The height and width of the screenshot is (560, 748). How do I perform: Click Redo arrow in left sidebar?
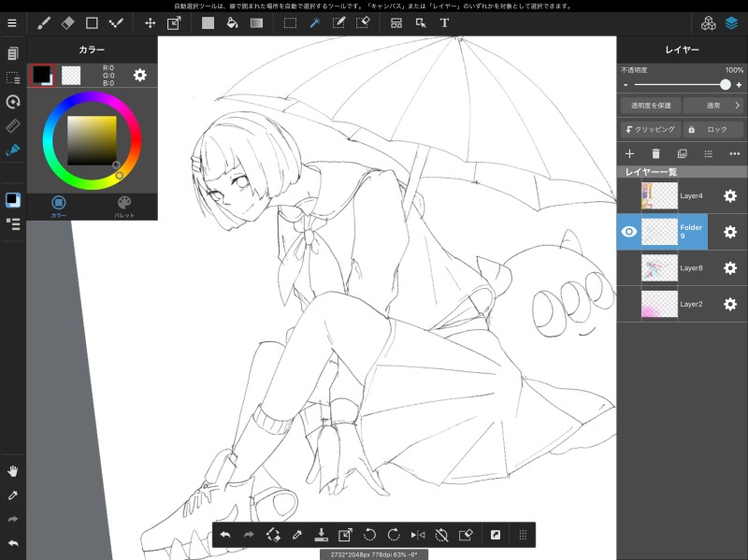(13, 519)
